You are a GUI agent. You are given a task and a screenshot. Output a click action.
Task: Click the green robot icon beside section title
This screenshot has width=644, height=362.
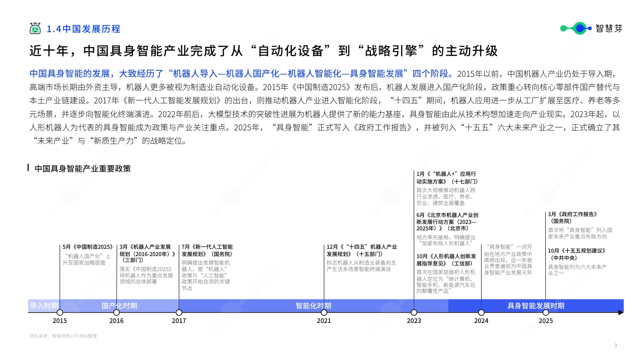tap(35, 28)
